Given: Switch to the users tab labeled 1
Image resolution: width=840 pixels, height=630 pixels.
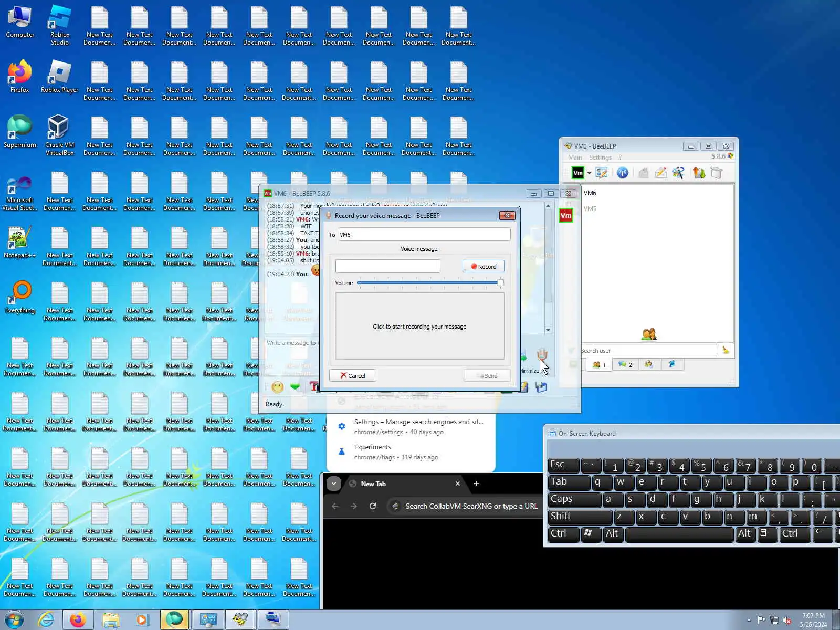Looking at the screenshot, I should pyautogui.click(x=599, y=364).
